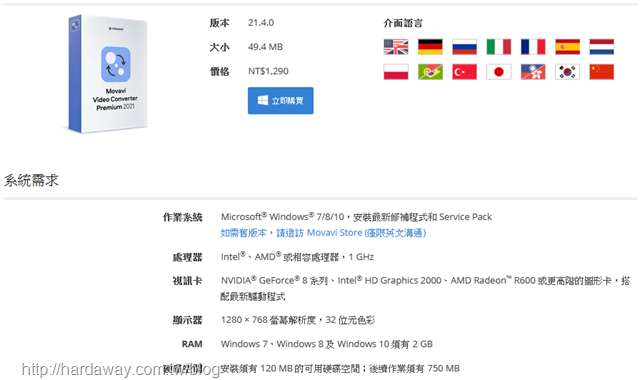Click the Polish flag icon

point(396,72)
